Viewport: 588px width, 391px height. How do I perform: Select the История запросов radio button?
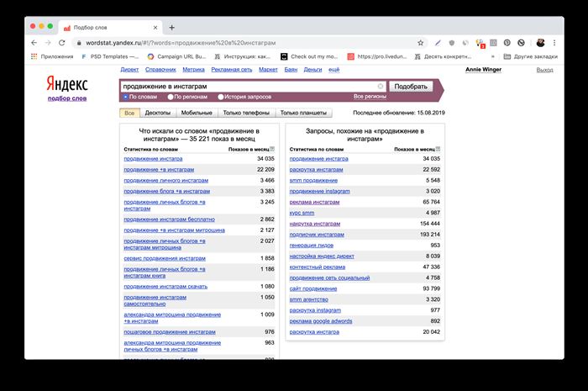click(221, 97)
